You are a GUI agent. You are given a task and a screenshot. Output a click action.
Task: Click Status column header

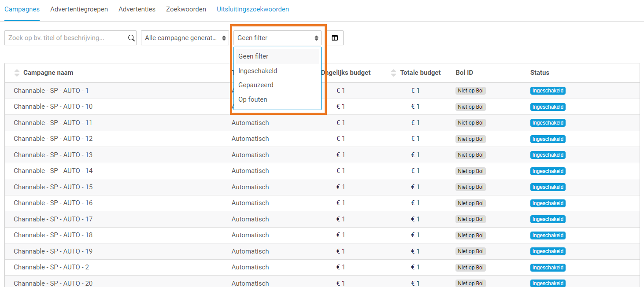[x=540, y=73]
